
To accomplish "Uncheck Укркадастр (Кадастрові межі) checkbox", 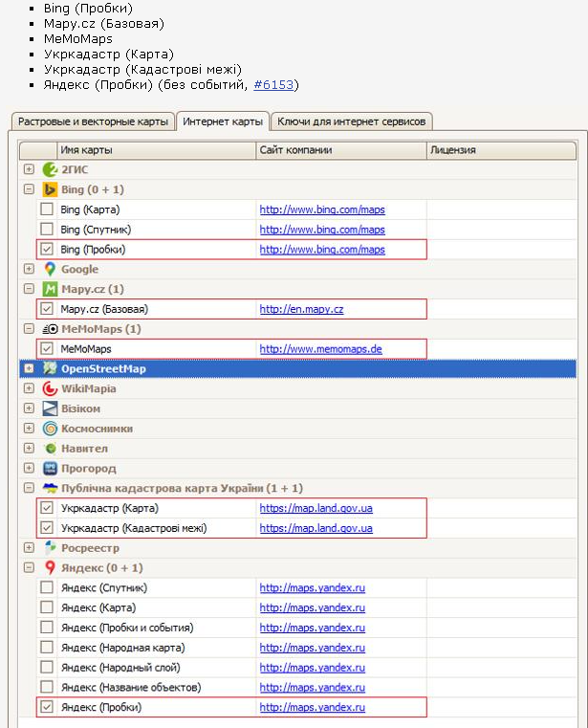I will [x=47, y=528].
